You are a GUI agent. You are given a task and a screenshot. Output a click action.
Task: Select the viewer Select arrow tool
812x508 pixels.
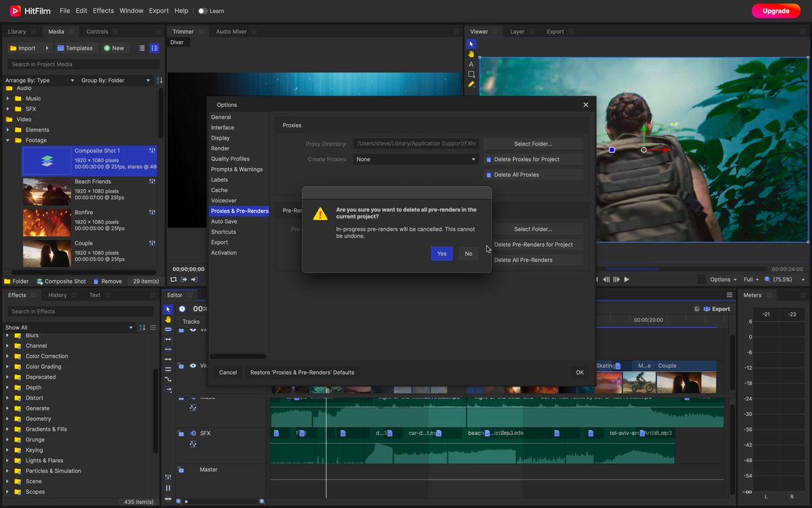tap(472, 44)
